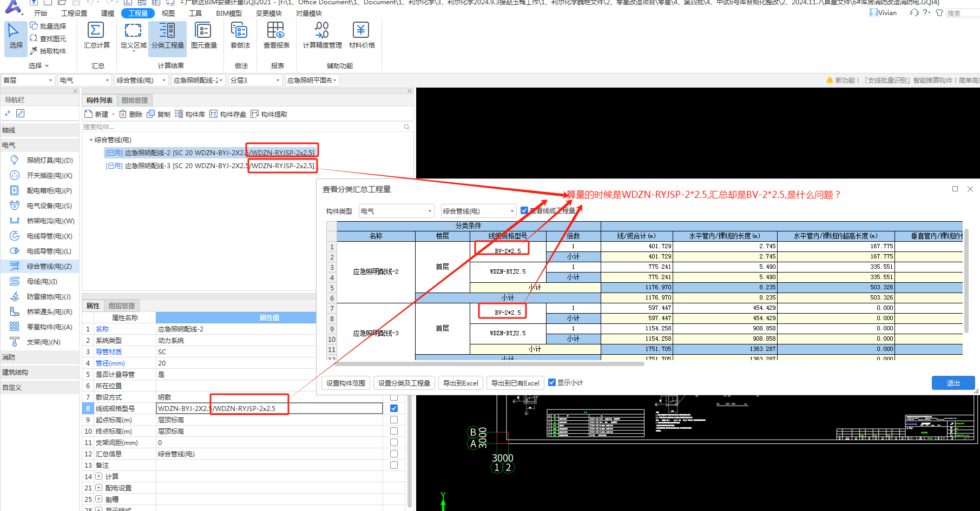Click the 新建 new component button
The height and width of the screenshot is (511, 980).
[97, 114]
